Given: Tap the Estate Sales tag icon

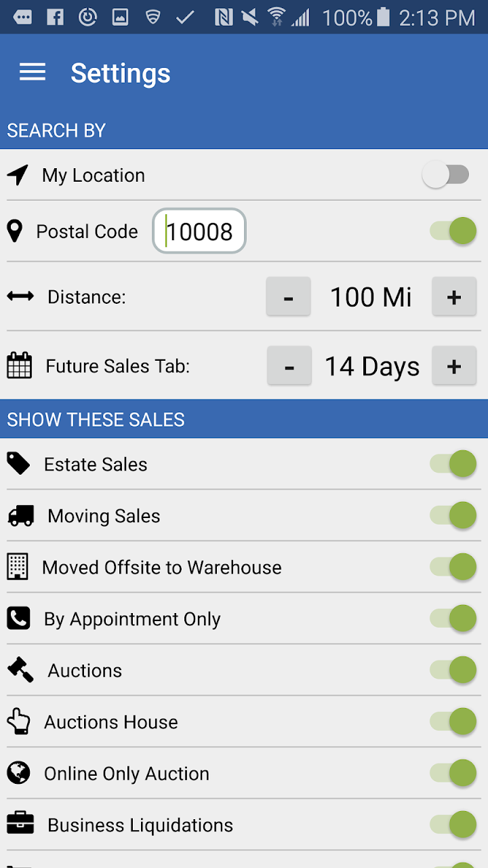Looking at the screenshot, I should click(x=18, y=464).
